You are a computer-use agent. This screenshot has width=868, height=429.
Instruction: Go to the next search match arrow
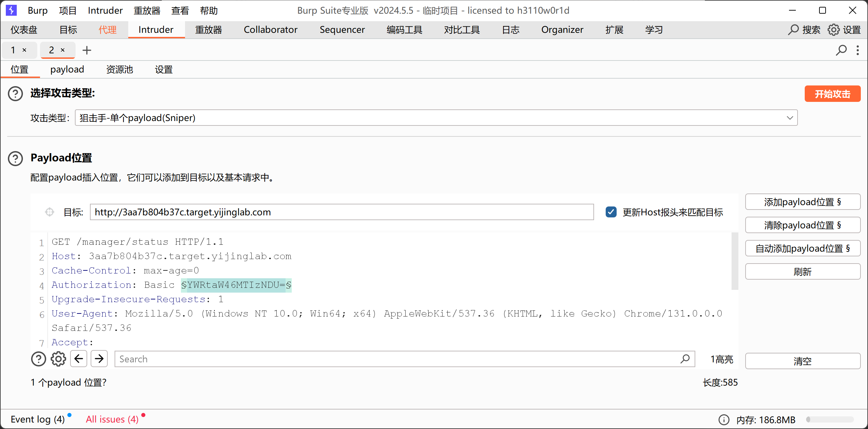[x=99, y=359]
